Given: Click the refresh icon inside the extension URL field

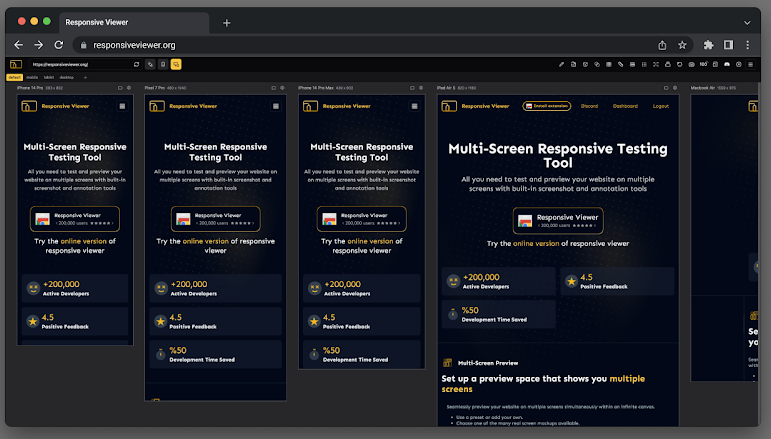Looking at the screenshot, I should pyautogui.click(x=136, y=64).
